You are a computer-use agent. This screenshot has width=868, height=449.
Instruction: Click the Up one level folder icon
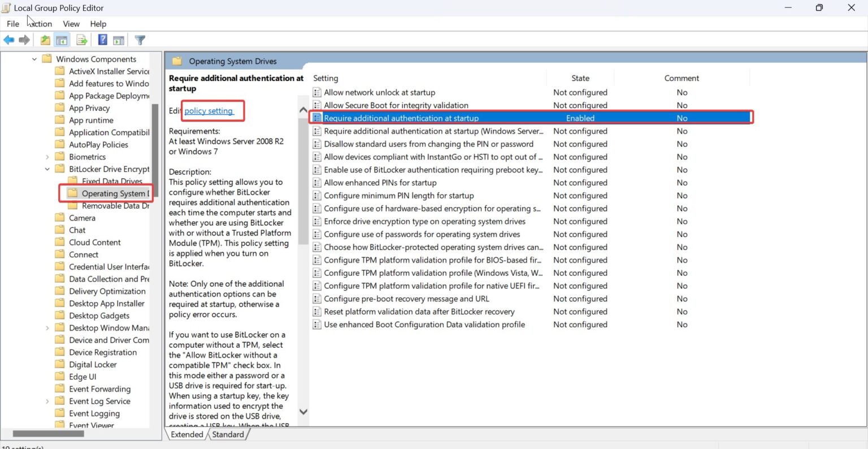(x=44, y=40)
